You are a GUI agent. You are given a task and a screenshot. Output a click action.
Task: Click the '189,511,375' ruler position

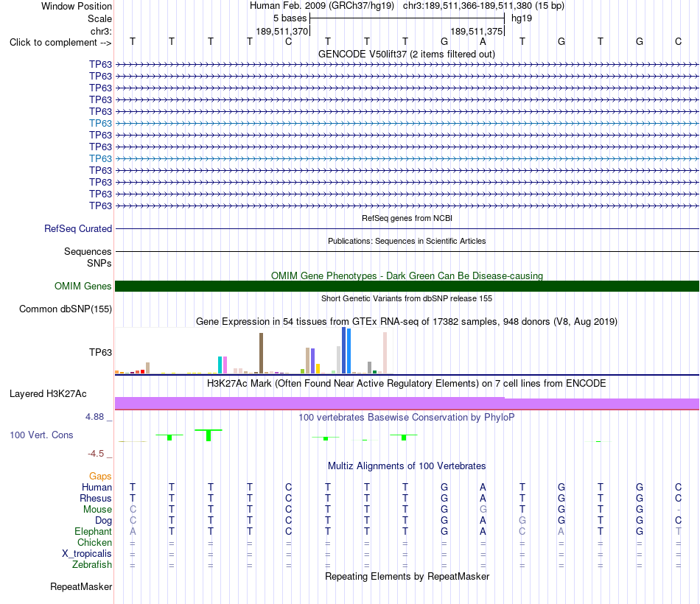(x=476, y=31)
